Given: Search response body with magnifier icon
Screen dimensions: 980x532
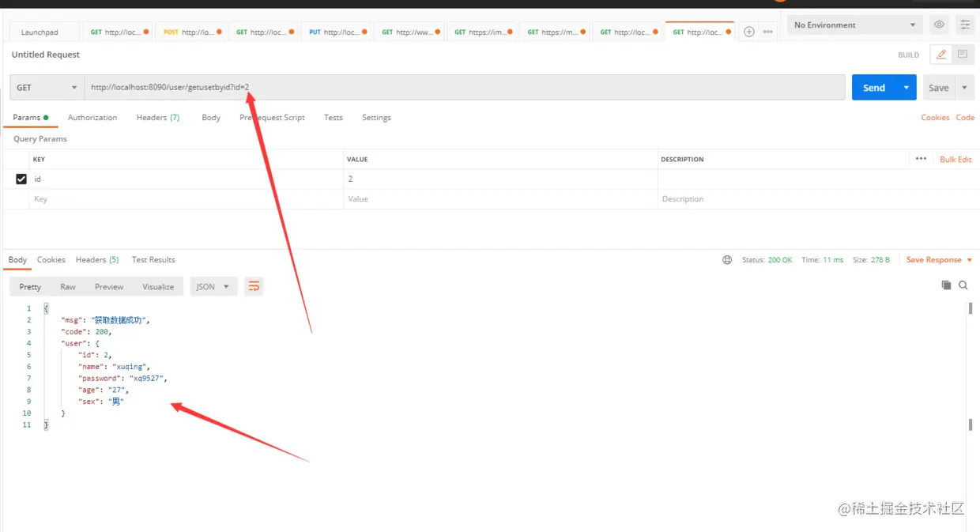Looking at the screenshot, I should point(963,285).
